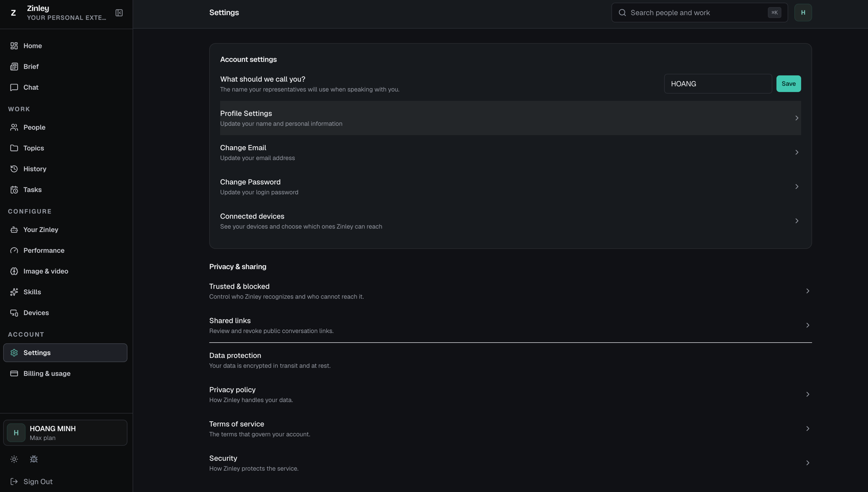The width and height of the screenshot is (868, 492).
Task: Click Change Password title
Action: coord(250,182)
